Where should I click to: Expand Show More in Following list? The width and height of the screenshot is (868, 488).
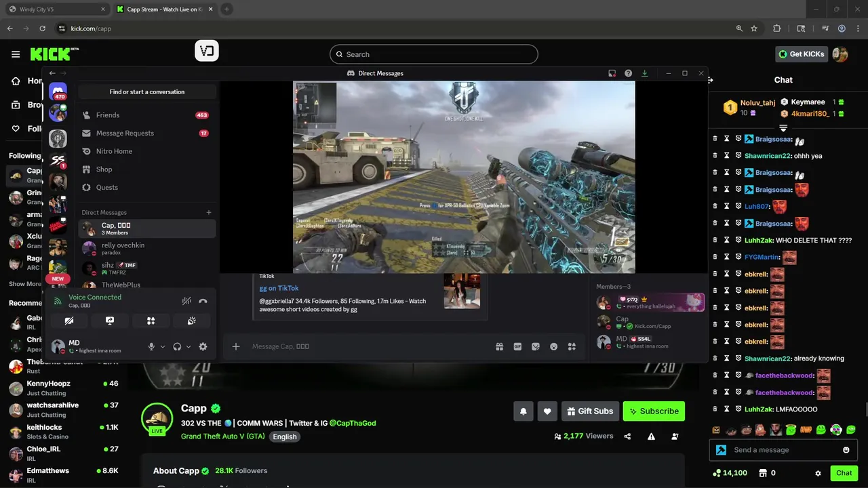(x=25, y=284)
